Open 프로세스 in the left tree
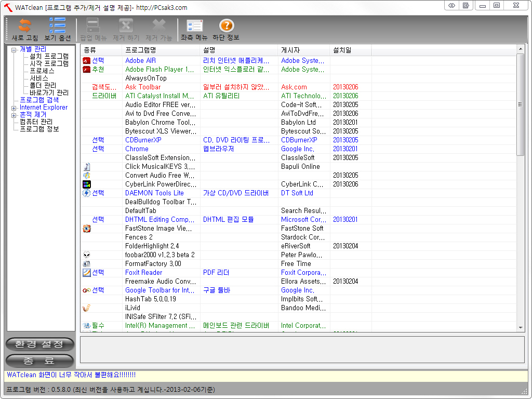532x399 pixels. pos(42,71)
